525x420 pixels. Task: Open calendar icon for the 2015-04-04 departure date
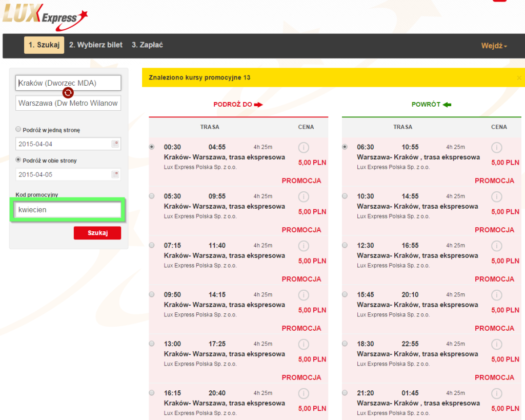(x=115, y=144)
